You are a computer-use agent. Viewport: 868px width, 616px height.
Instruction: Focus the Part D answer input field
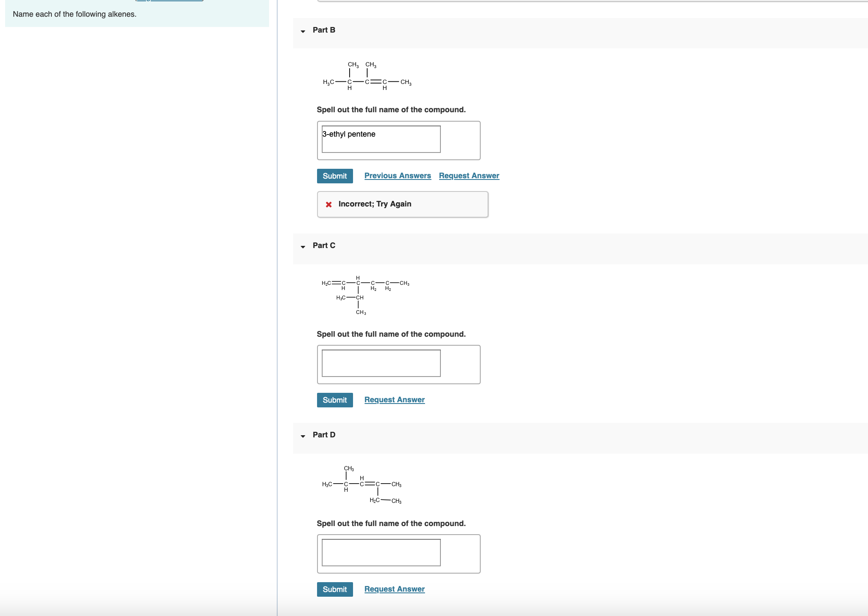[381, 553]
